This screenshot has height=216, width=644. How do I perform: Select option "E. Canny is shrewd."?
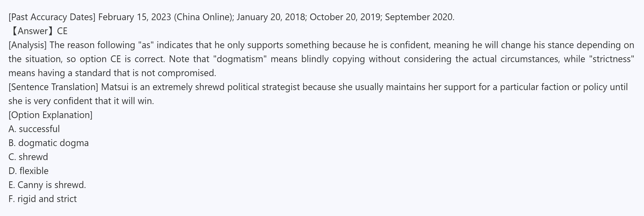click(47, 185)
